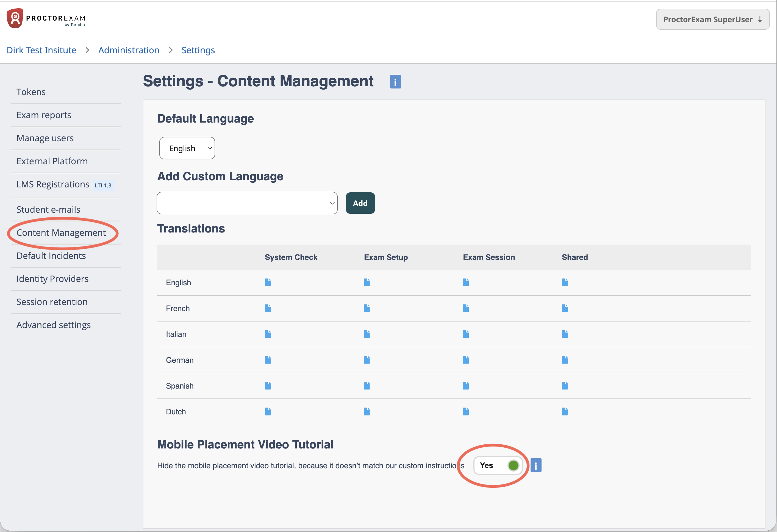
Task: Open Dutch Shared translation file
Action: tap(565, 412)
